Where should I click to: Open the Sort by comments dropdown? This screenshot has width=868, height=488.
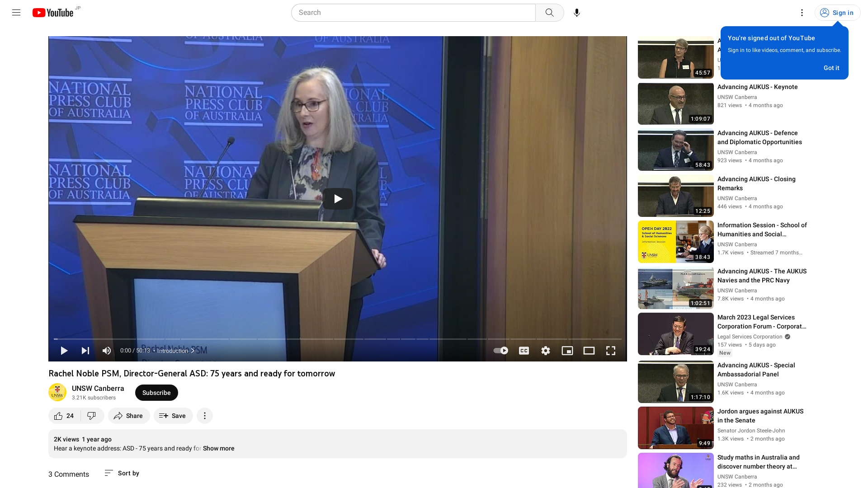point(122,473)
